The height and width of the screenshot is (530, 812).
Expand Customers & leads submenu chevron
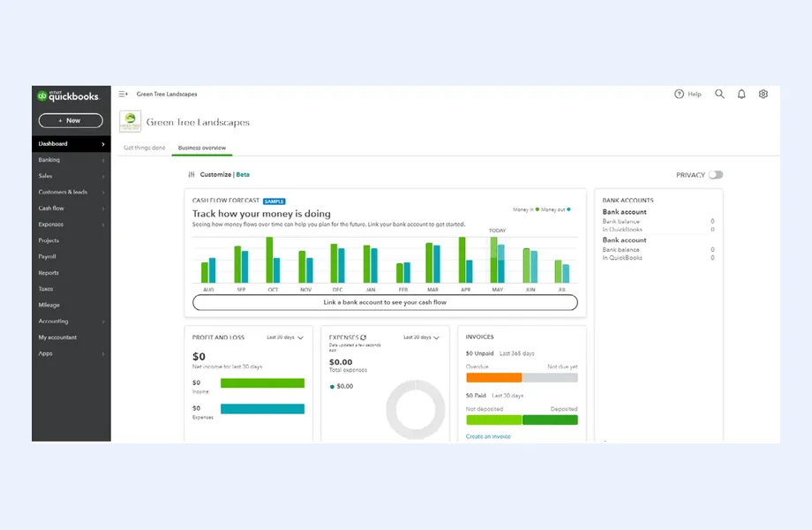point(103,193)
